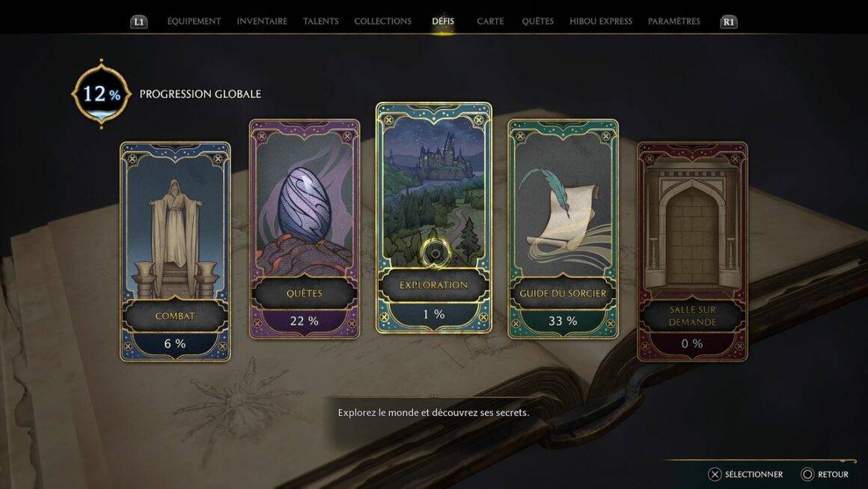Viewport: 868px width, 489px height.
Task: Switch to the Inventaire tab
Action: tap(262, 21)
